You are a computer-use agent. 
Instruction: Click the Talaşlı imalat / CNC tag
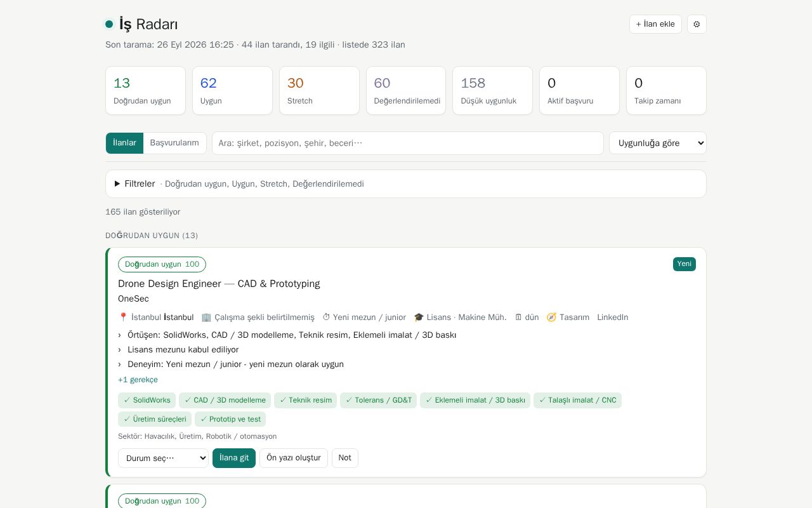[577, 400]
